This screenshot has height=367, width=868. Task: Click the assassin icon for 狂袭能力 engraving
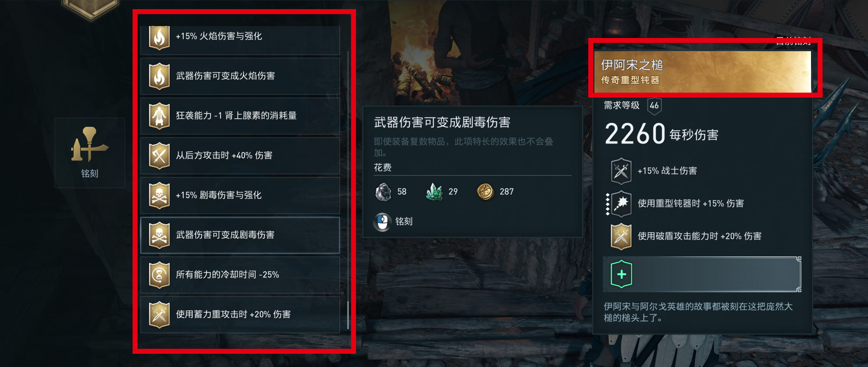click(x=159, y=116)
